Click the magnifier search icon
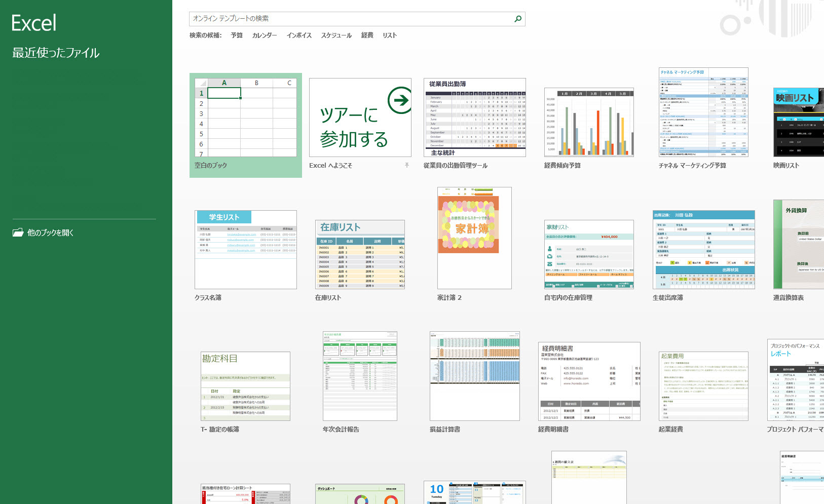The width and height of the screenshot is (824, 504). [518, 19]
